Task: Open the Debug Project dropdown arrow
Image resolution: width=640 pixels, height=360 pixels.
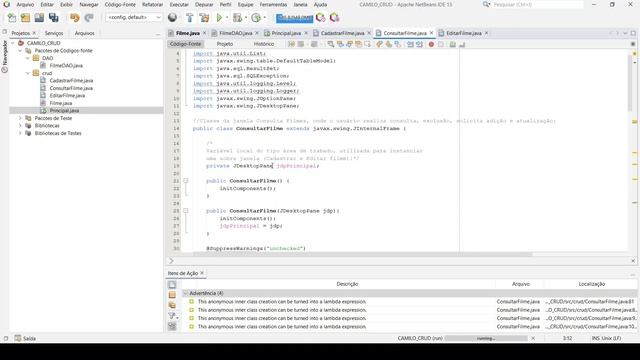Action: 245,18
